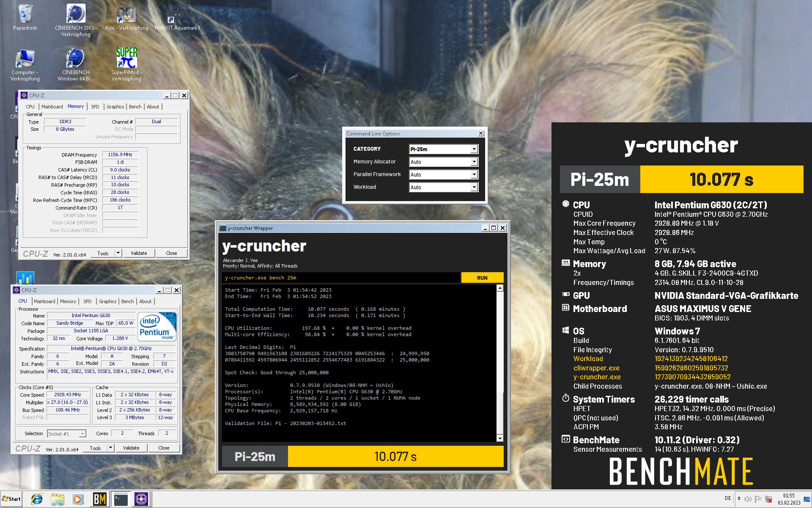
Task: Open Windows Media Player taskbar icon
Action: [x=77, y=499]
